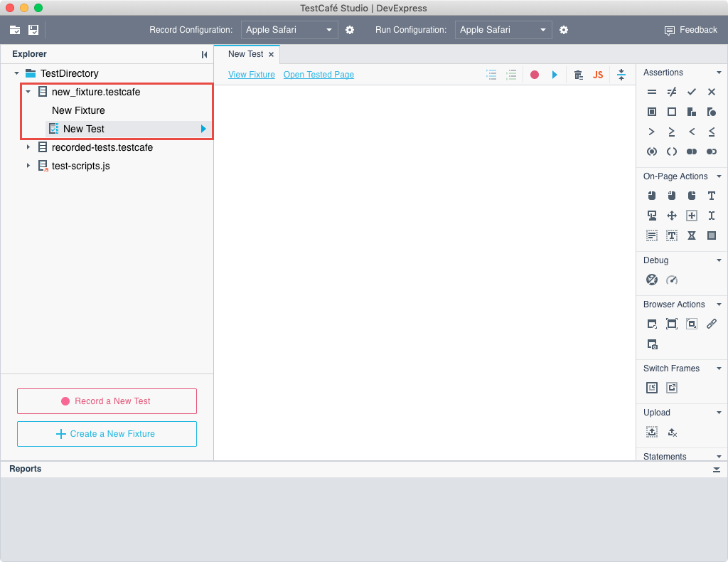Select the Less Than assertion icon

[x=692, y=132]
